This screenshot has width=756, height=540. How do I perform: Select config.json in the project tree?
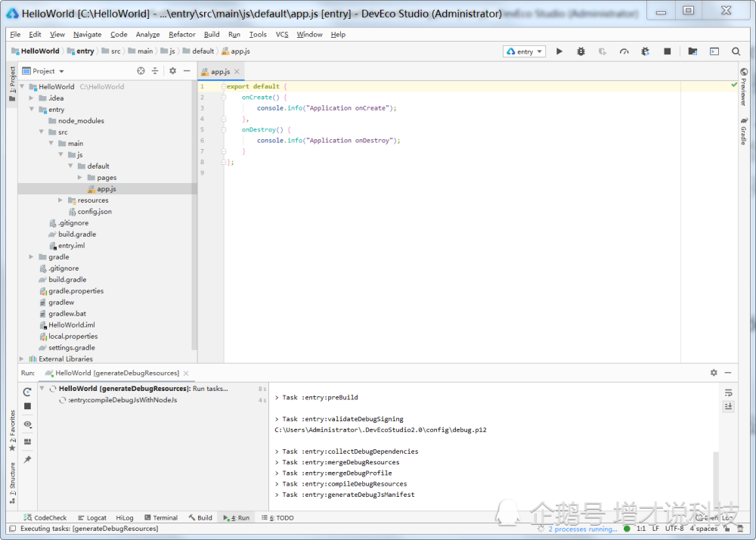click(94, 212)
